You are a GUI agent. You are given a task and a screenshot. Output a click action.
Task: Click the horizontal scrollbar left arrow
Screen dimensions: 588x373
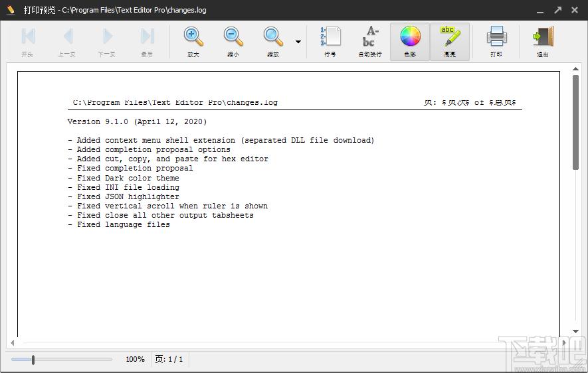[x=13, y=342]
